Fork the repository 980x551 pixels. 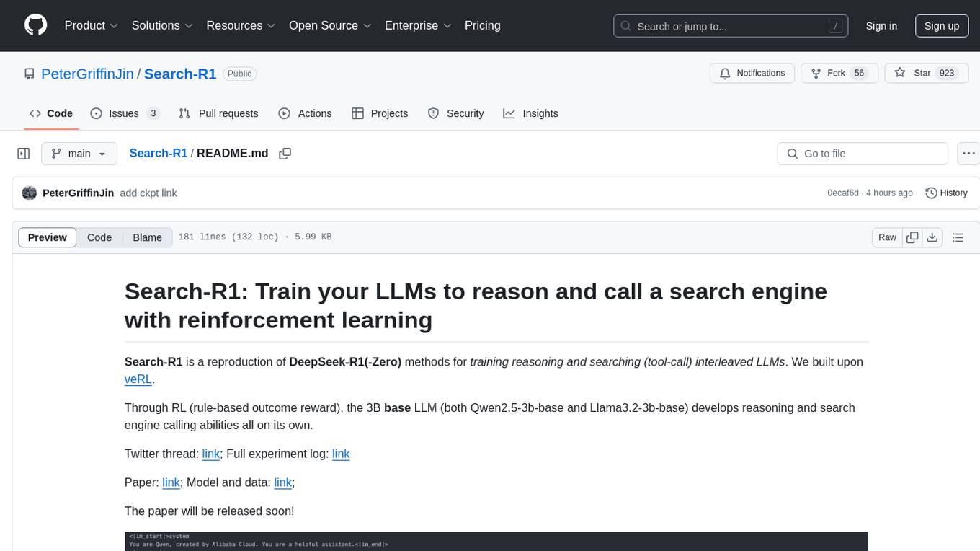(839, 74)
